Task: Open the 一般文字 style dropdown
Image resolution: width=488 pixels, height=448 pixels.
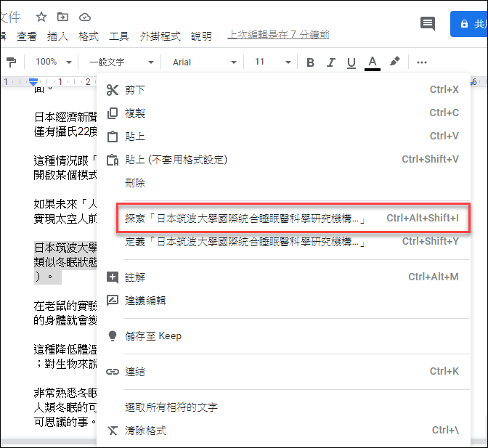Action: pos(122,62)
